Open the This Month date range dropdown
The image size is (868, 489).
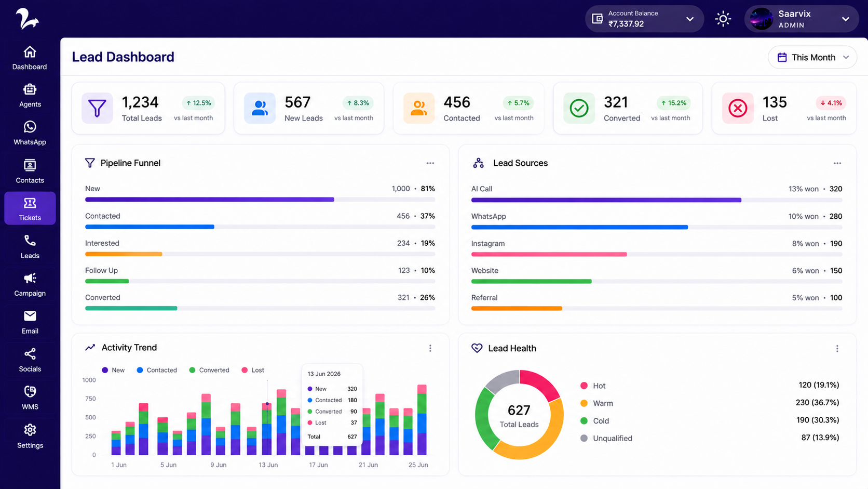pos(812,57)
